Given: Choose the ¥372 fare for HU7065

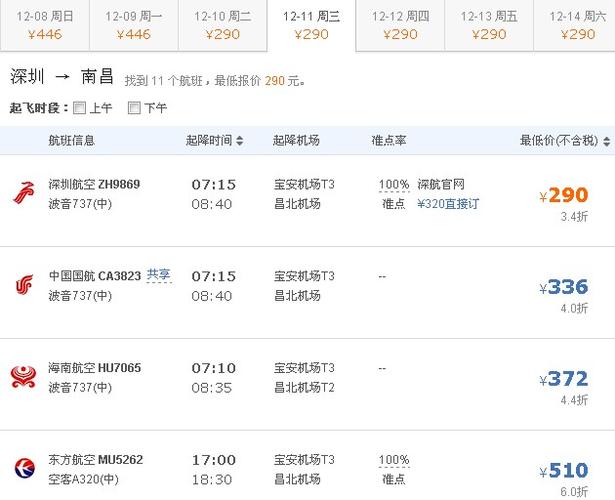Looking at the screenshot, I should (564, 379).
